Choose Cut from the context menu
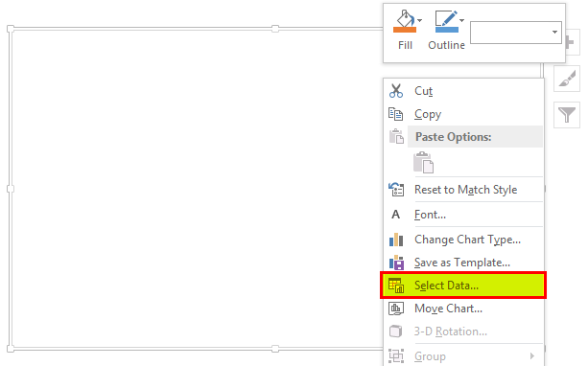This screenshot has width=588, height=366. pos(463,91)
